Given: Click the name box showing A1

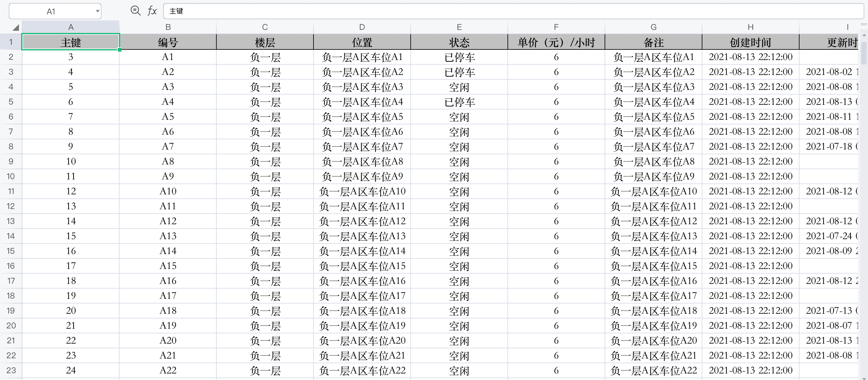Looking at the screenshot, I should click(50, 12).
